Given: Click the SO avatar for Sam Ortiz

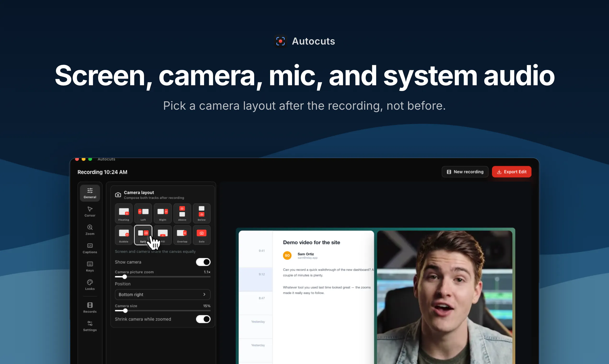Looking at the screenshot, I should [287, 255].
